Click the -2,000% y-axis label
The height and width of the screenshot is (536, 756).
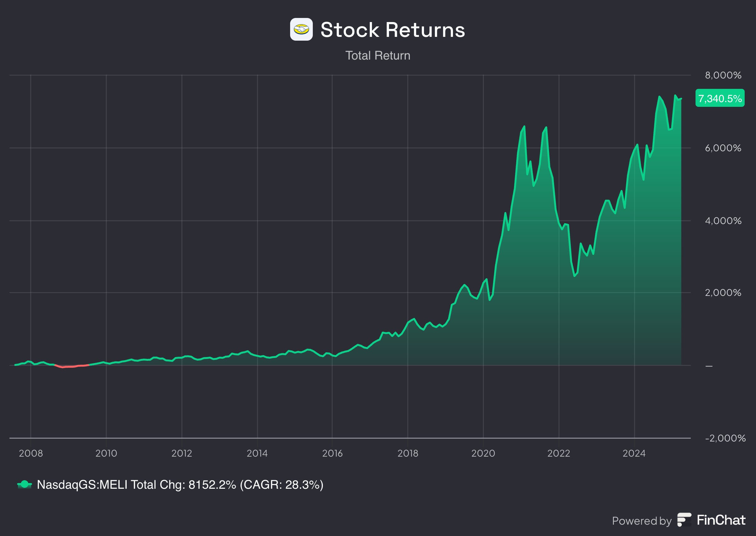(725, 438)
